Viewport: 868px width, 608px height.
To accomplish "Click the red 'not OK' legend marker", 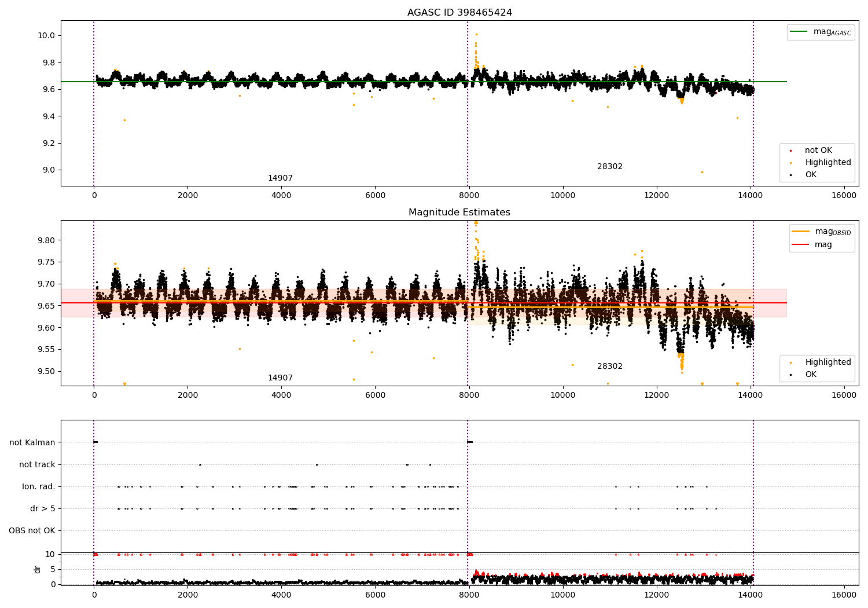I will pos(790,151).
